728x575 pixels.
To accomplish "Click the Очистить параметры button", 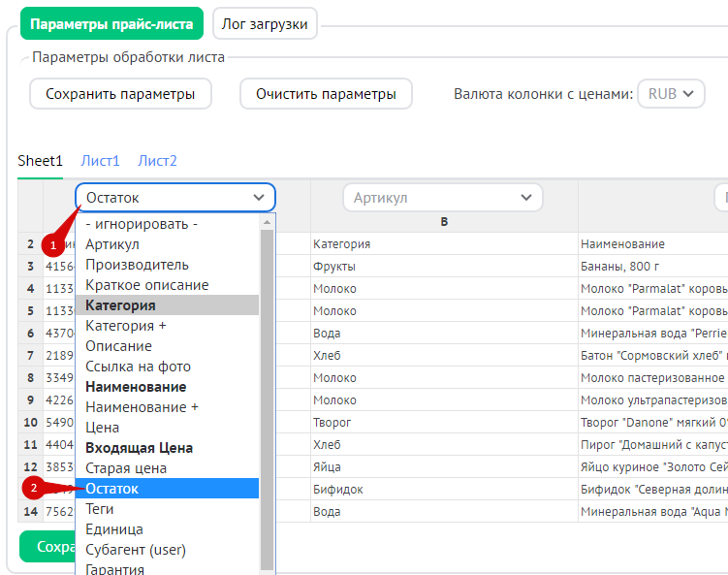I will click(326, 94).
